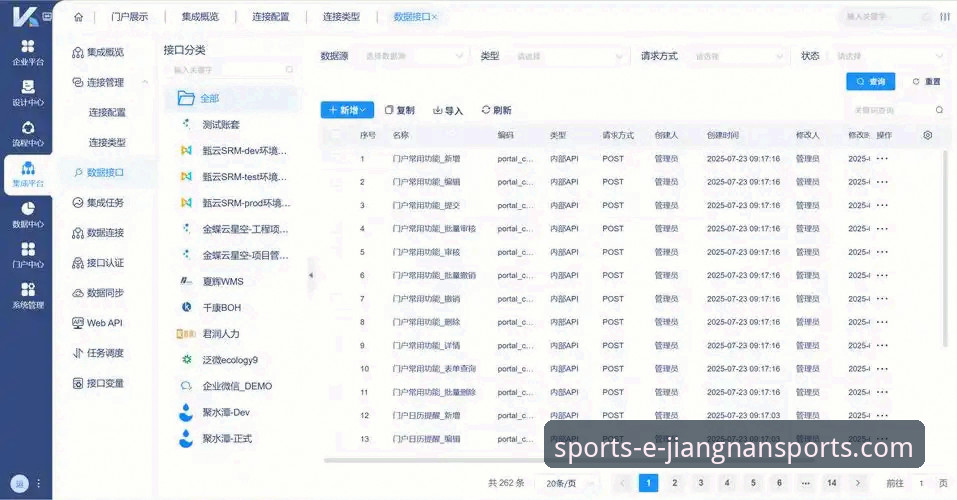The image size is (957, 500).
Task: Click the home icon in tab bar
Action: 79,17
